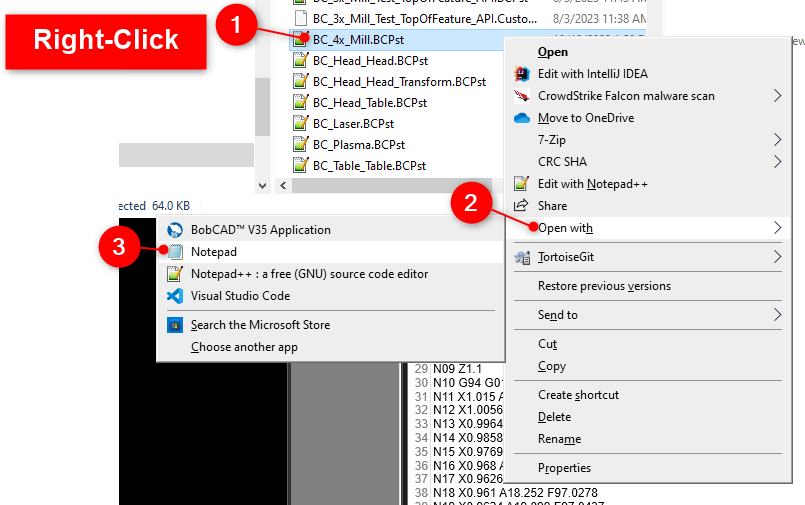Image resolution: width=805 pixels, height=505 pixels.
Task: Choose Cut from the context menu
Action: coord(547,344)
